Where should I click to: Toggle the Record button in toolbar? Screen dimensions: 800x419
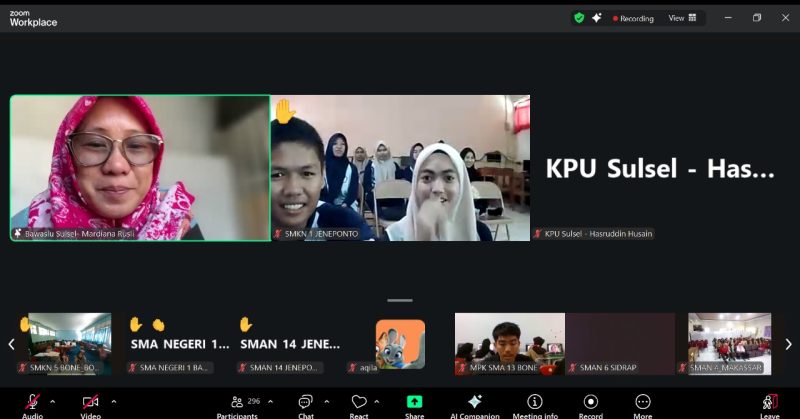[x=591, y=403]
